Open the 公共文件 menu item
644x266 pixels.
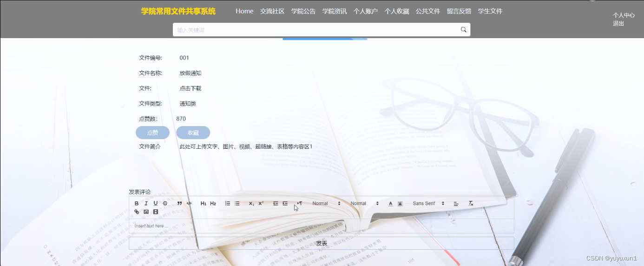[428, 11]
